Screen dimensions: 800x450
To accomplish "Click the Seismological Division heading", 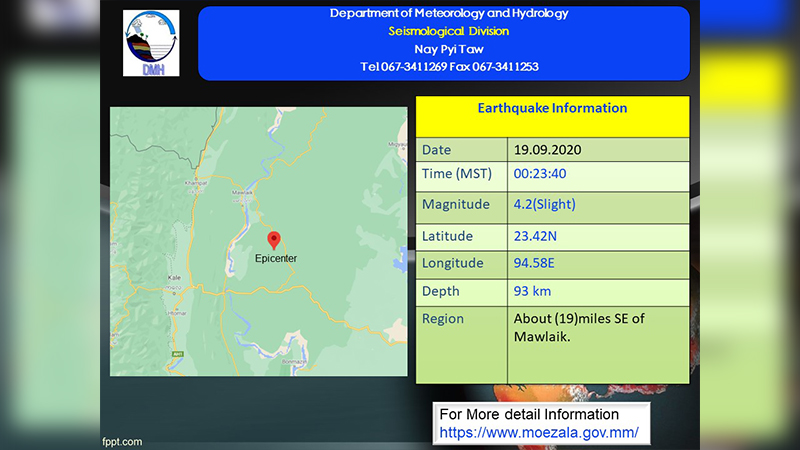I will [x=448, y=31].
